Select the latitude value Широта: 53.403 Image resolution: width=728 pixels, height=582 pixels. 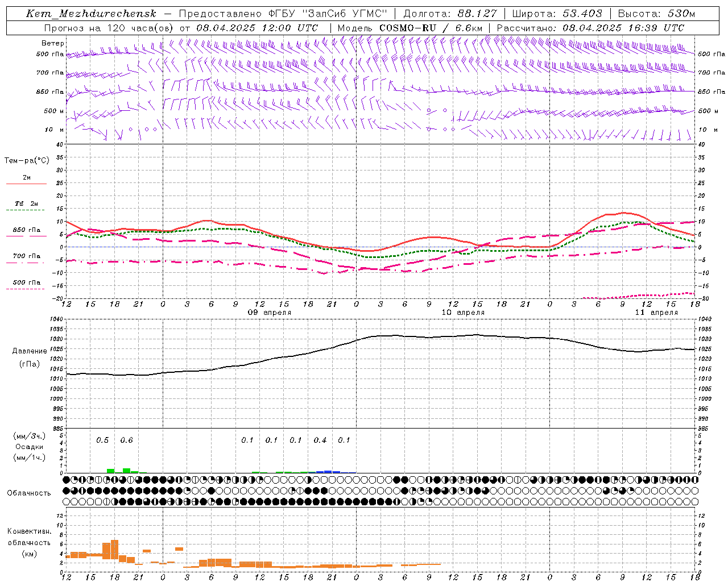[x=557, y=14]
